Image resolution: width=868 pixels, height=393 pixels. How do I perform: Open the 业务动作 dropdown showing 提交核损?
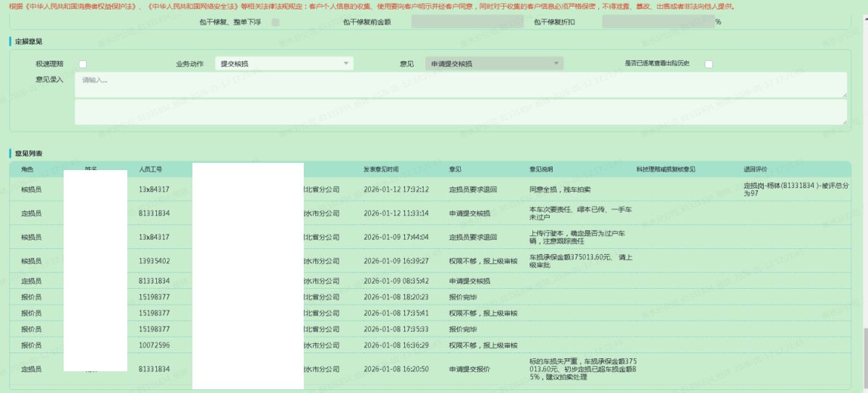tap(283, 64)
